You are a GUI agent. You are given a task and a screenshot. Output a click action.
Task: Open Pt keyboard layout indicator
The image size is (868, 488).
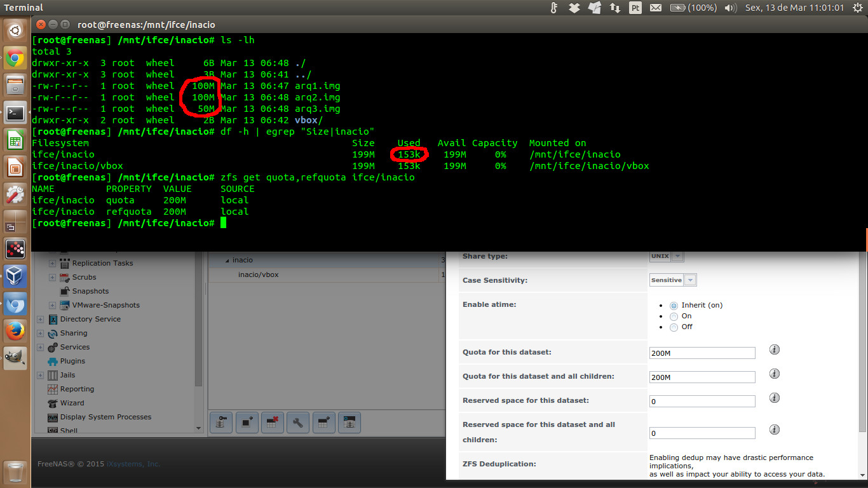point(635,8)
